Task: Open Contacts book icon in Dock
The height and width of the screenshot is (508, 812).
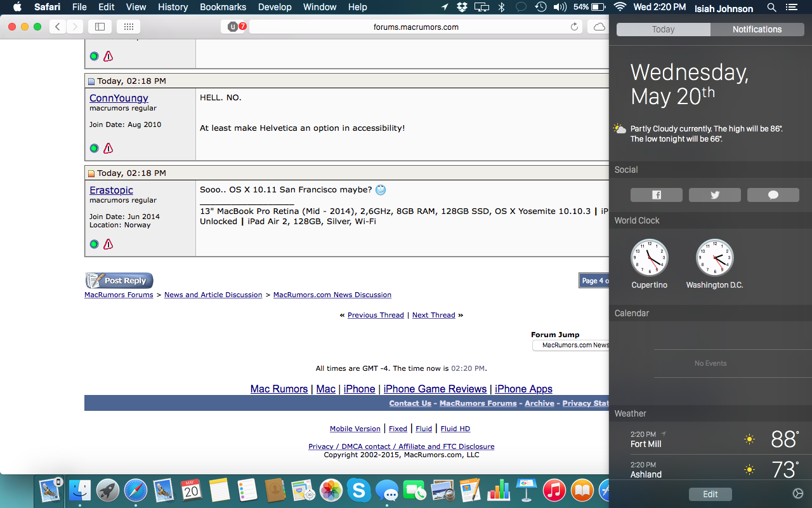Action: [275, 490]
